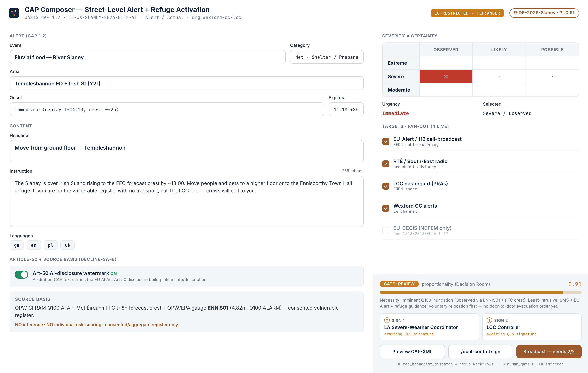Edit the Headline text box
The height and width of the screenshot is (373, 588).
(186, 151)
